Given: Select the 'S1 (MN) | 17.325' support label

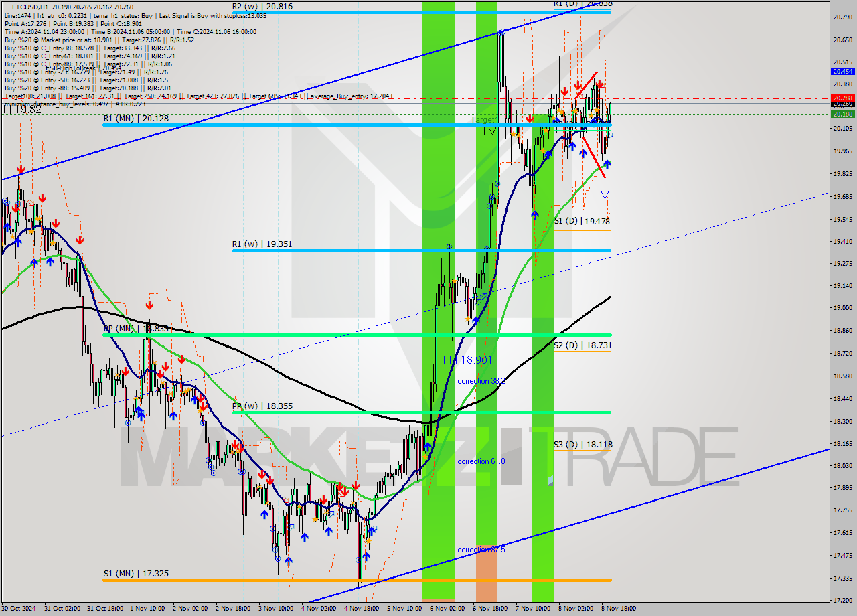Looking at the screenshot, I should click(x=136, y=574).
